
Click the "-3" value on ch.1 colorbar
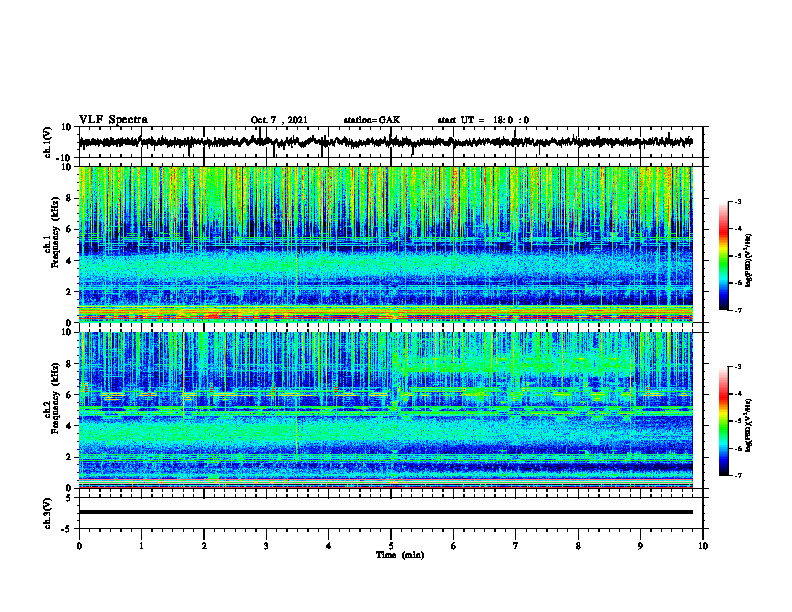point(738,201)
